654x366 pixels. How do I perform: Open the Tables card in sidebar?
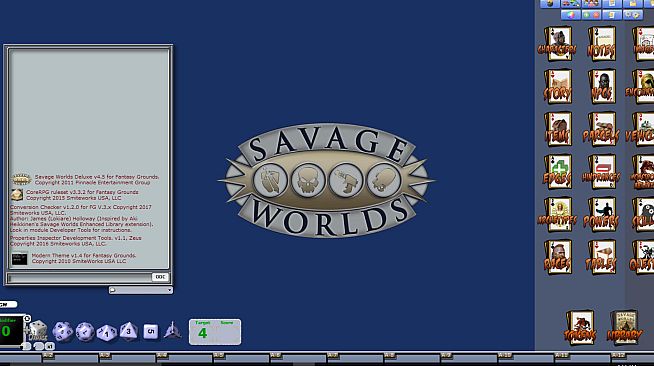coord(601,257)
